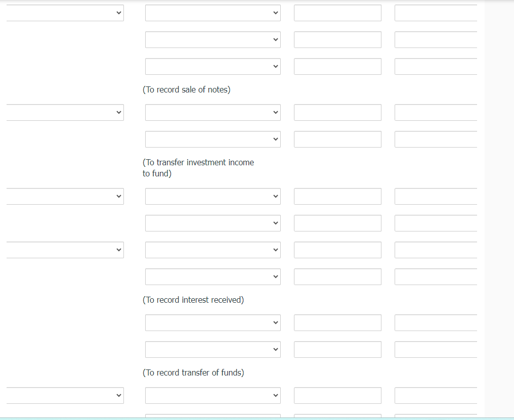Open account dropdown directly above '(To record sale of notes)'
The height and width of the screenshot is (420, 514).
[213, 67]
